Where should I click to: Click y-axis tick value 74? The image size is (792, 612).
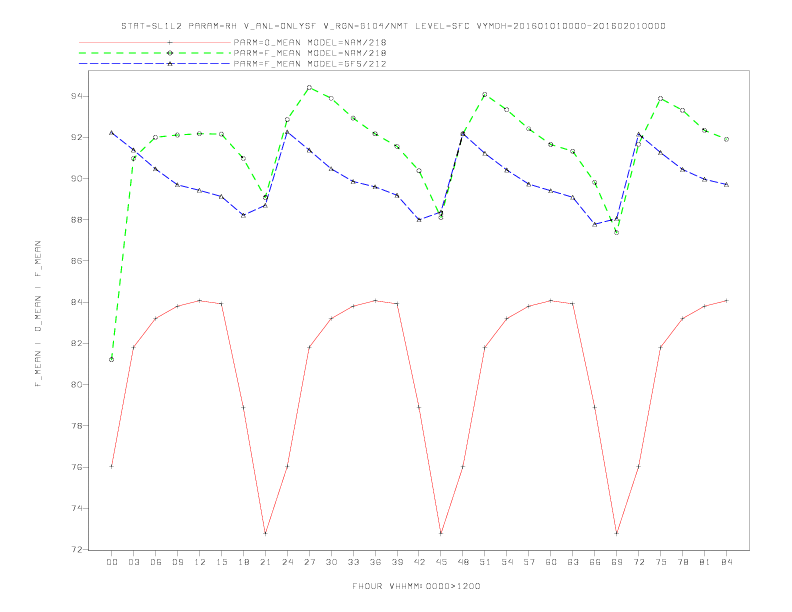[77, 508]
